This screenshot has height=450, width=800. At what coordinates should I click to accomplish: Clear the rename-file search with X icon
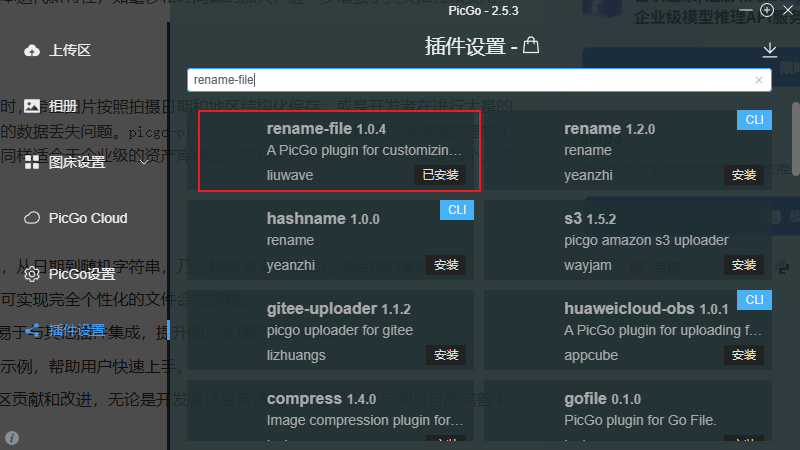[x=759, y=80]
